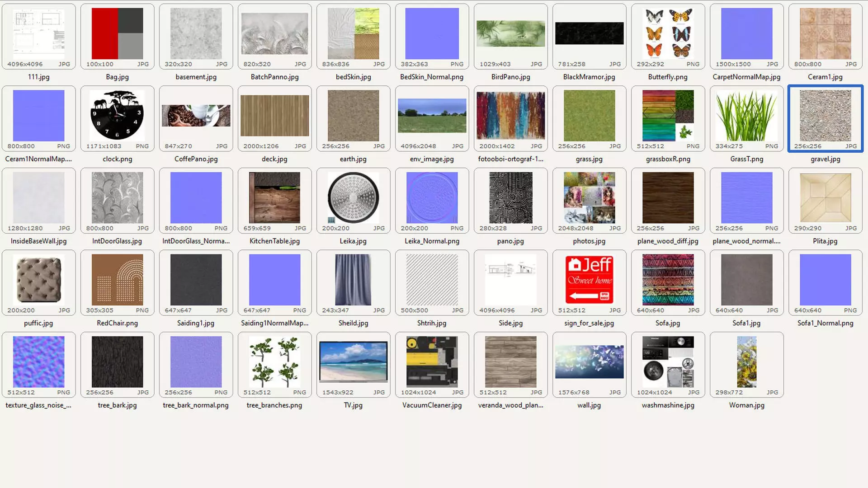Viewport: 868px width, 488px height.
Task: Select the GrassT.png grass blades thumbnail
Action: pyautogui.click(x=746, y=116)
